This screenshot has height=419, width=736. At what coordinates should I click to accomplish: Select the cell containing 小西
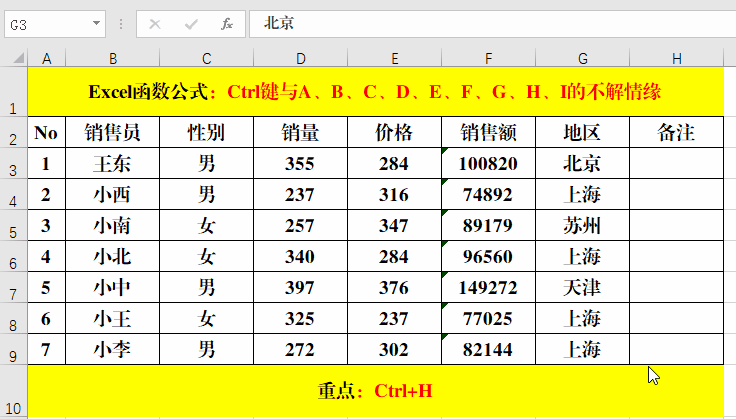click(x=113, y=194)
